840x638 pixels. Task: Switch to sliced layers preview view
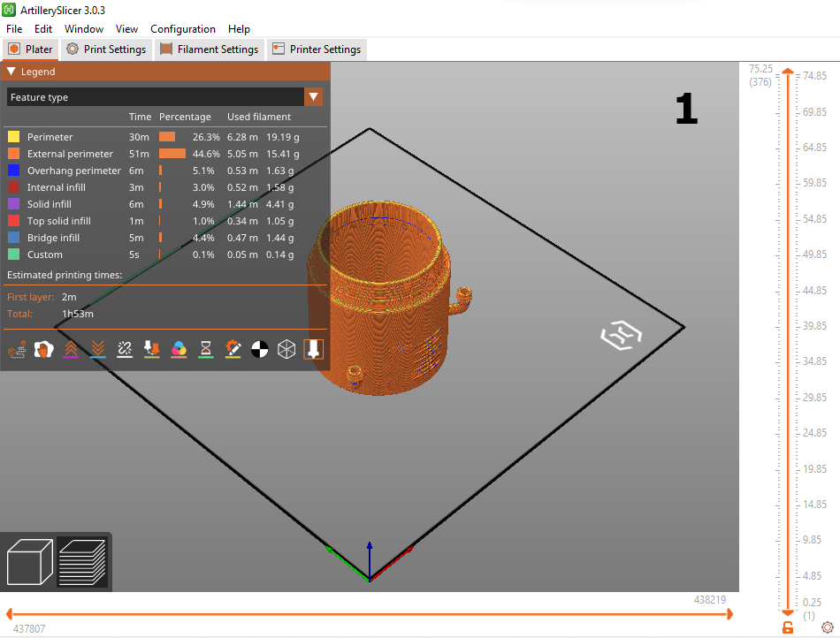(x=82, y=561)
